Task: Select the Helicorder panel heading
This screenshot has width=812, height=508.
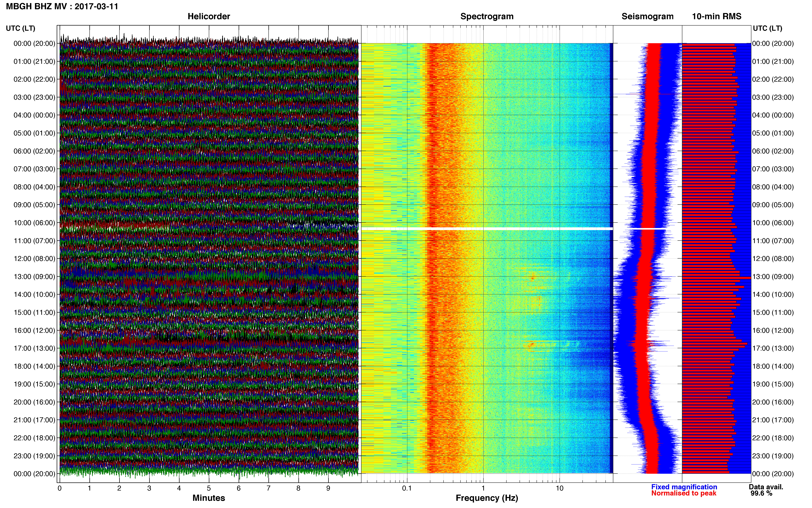Action: [x=209, y=16]
